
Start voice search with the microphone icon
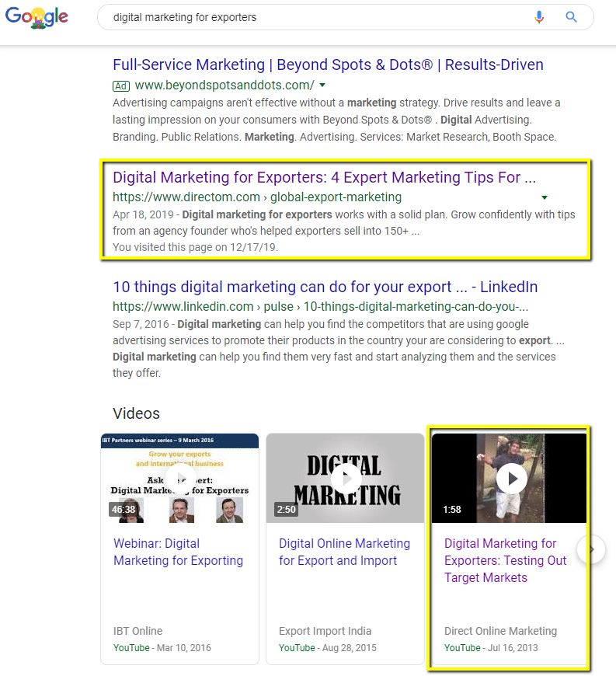coord(539,17)
